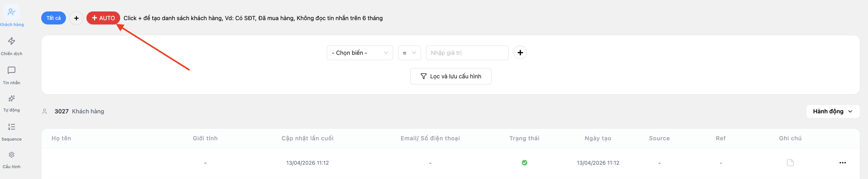Open Chiến dịch campaigns in sidebar

11,46
